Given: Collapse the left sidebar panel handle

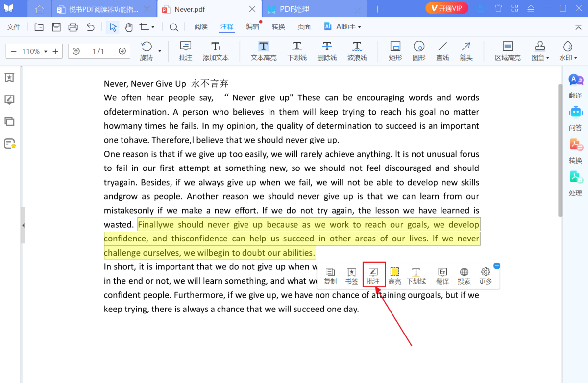Looking at the screenshot, I should pos(23,225).
